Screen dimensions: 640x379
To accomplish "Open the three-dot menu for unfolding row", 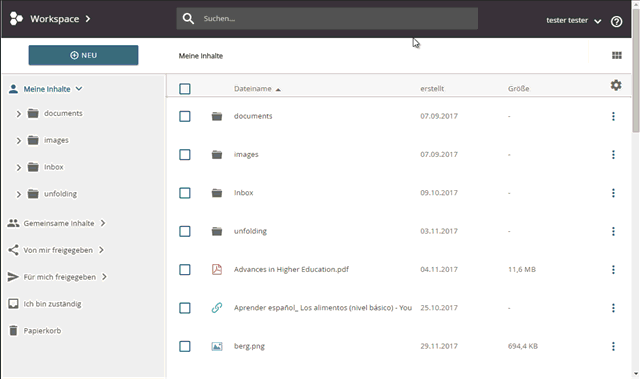I will point(613,231).
